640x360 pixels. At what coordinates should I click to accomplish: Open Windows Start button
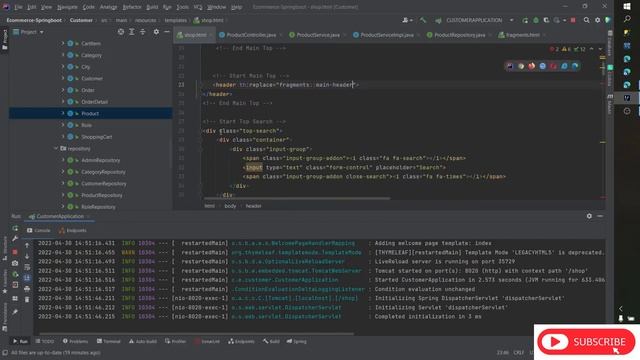627,6
